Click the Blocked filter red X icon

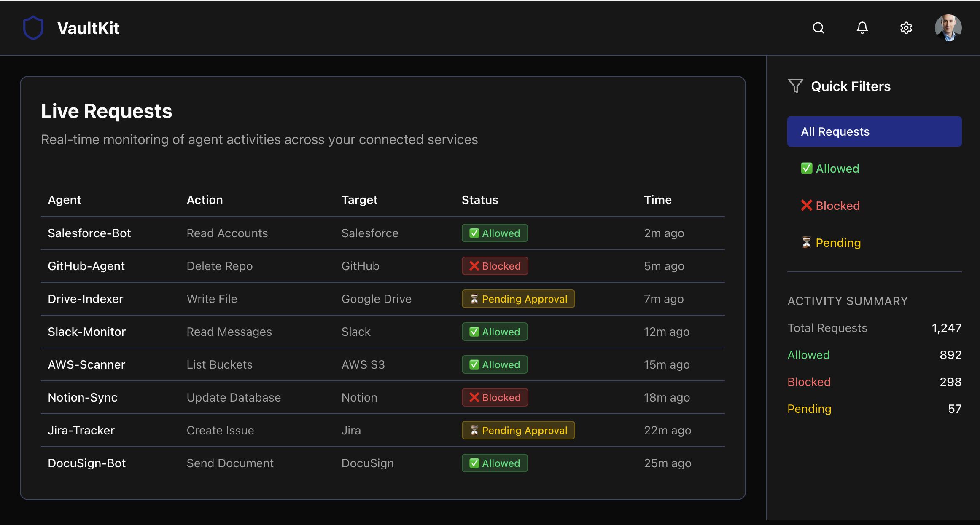coord(806,206)
